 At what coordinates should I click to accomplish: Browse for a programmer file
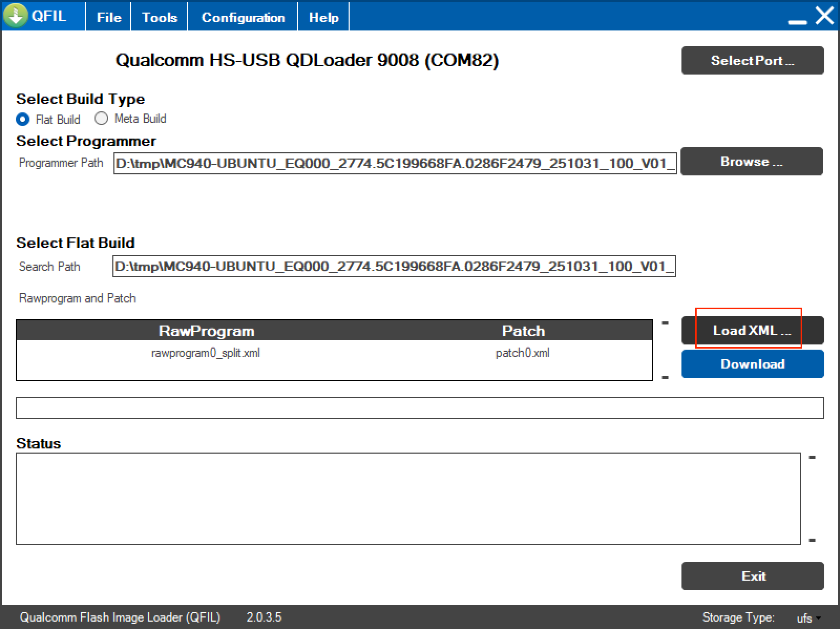click(x=751, y=161)
